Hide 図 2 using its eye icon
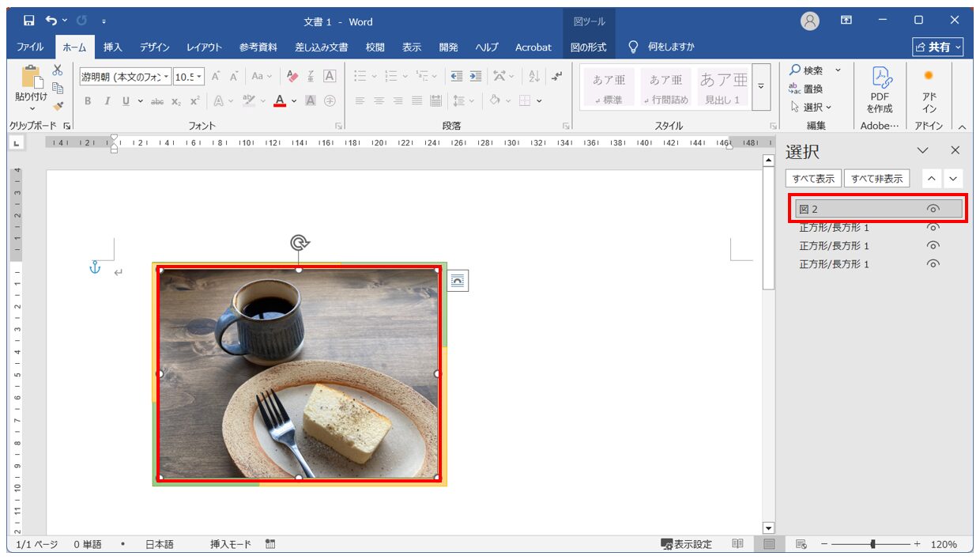 pyautogui.click(x=933, y=209)
